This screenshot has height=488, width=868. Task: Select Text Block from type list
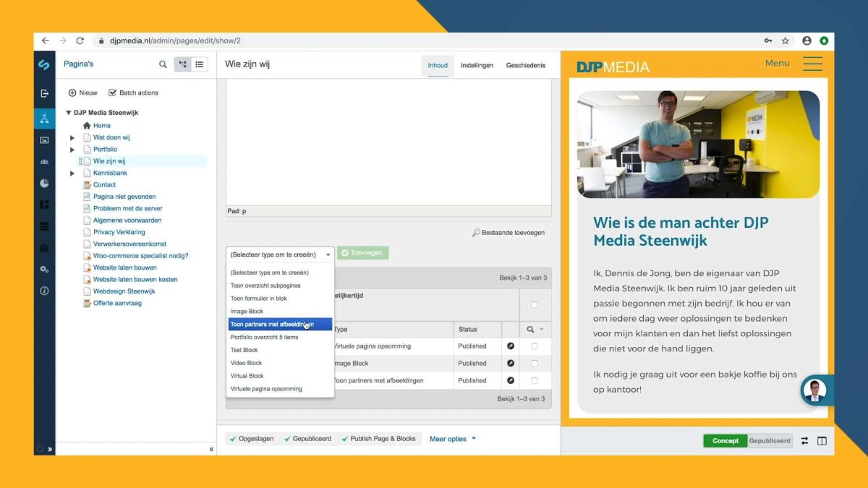281,350
